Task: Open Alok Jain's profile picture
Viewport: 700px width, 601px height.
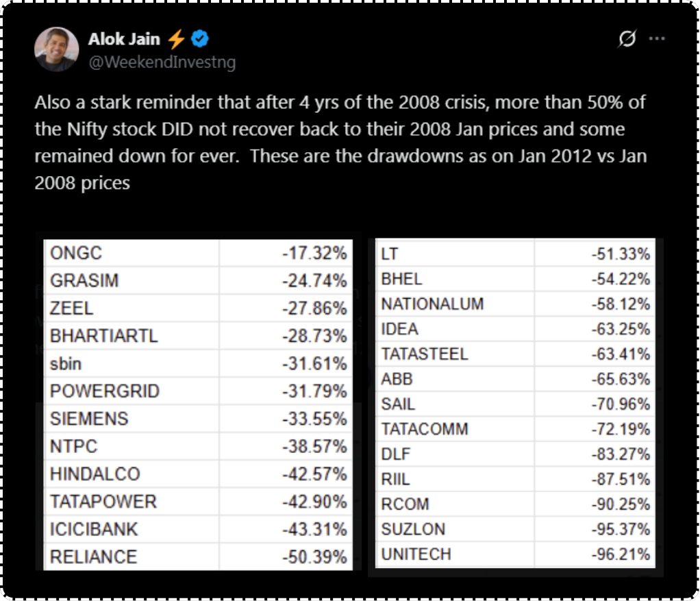Action: 56,49
